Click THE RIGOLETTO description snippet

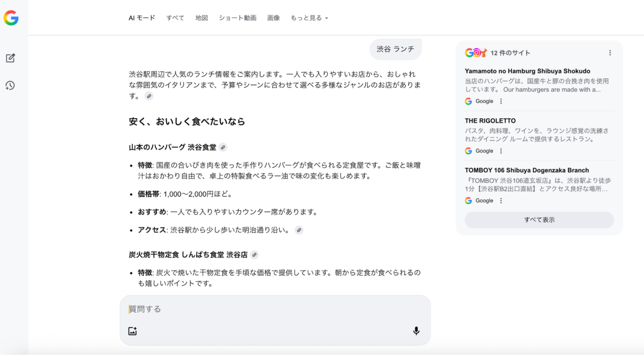pyautogui.click(x=537, y=135)
